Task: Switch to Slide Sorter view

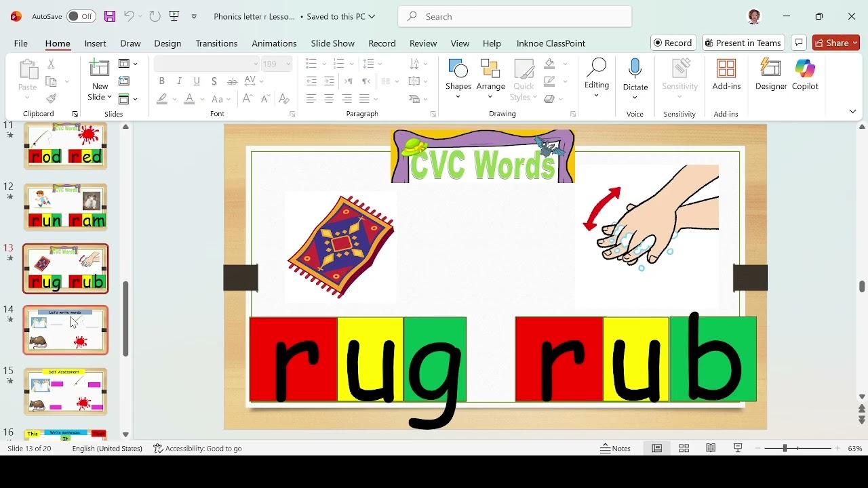Action: 684,449
